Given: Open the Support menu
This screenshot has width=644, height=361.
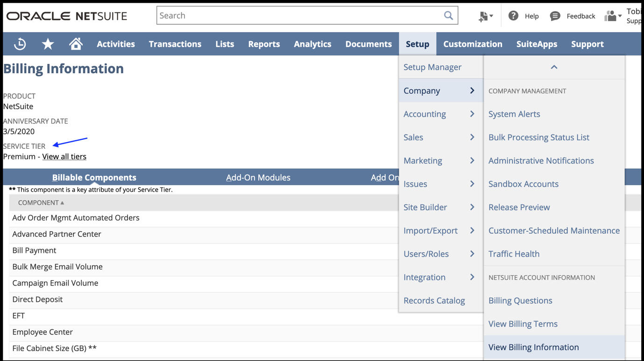Looking at the screenshot, I should point(587,44).
